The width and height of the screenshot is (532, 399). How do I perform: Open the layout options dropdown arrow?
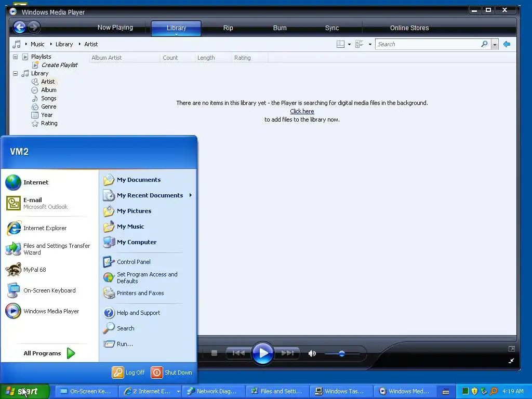coord(349,45)
